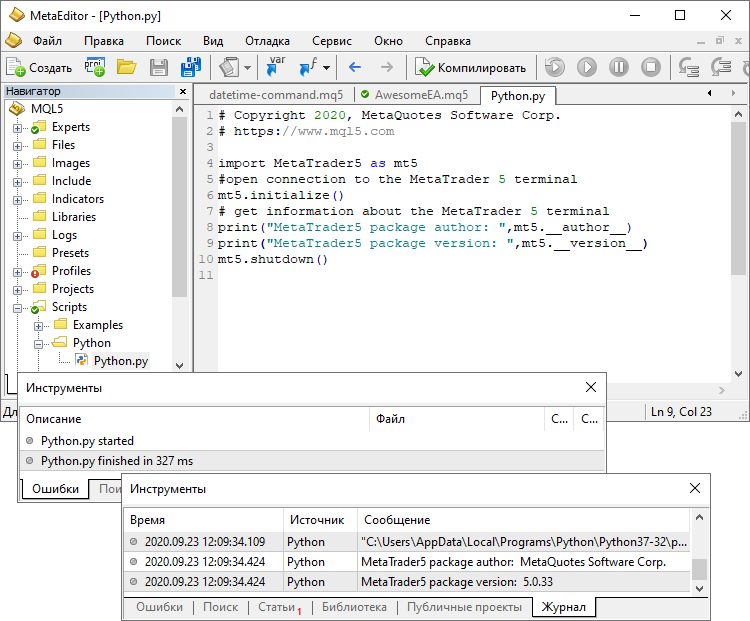Open the Правка menu

[104, 41]
